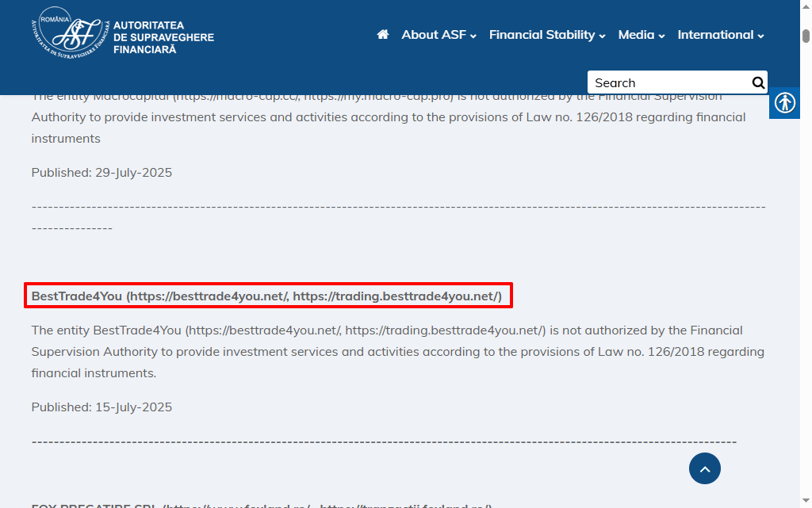This screenshot has width=812, height=508.
Task: Open the accessibility options icon
Action: [785, 103]
